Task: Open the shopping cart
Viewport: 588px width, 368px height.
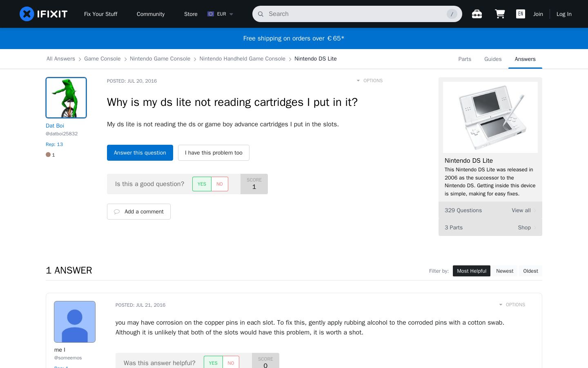Action: (x=500, y=14)
